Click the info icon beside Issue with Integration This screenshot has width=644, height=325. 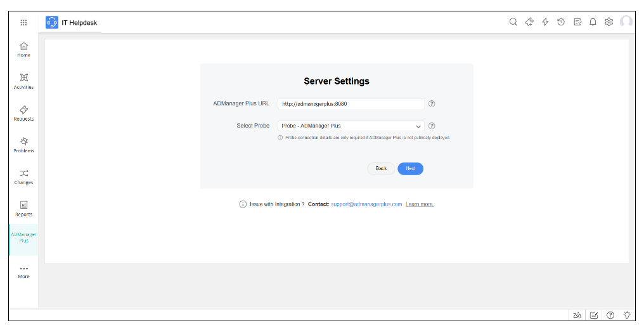click(x=243, y=204)
